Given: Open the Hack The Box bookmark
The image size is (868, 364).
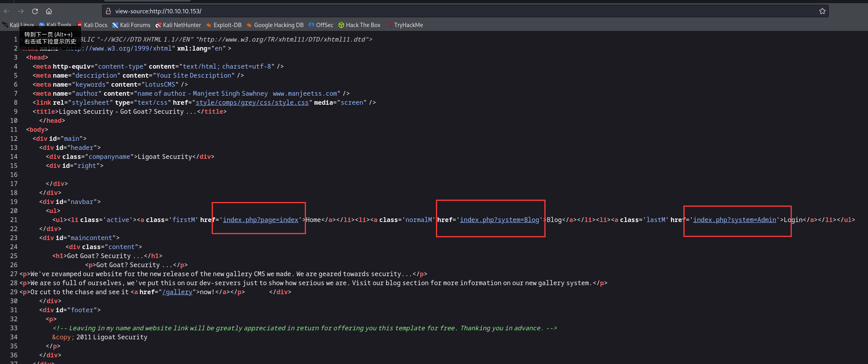Looking at the screenshot, I should click(359, 25).
